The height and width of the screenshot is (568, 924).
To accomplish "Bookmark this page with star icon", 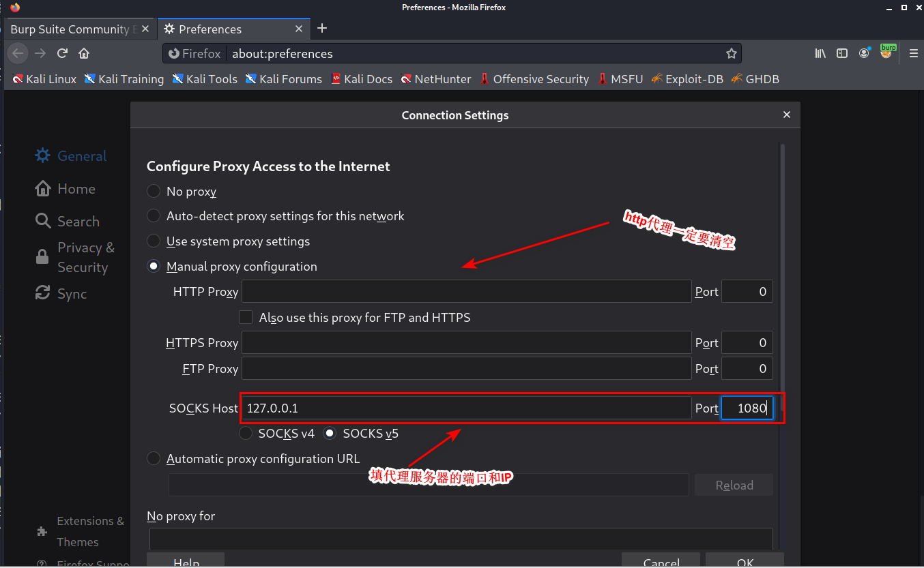I will point(732,53).
